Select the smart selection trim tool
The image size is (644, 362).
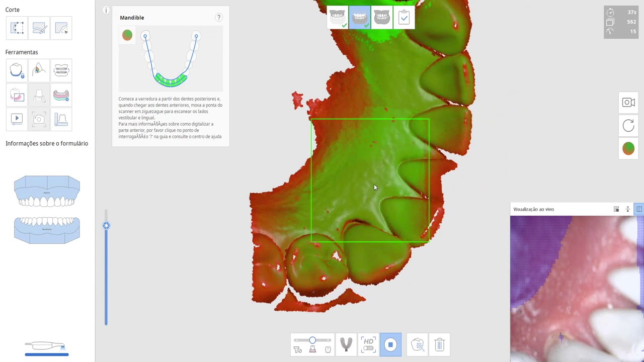pyautogui.click(x=61, y=28)
